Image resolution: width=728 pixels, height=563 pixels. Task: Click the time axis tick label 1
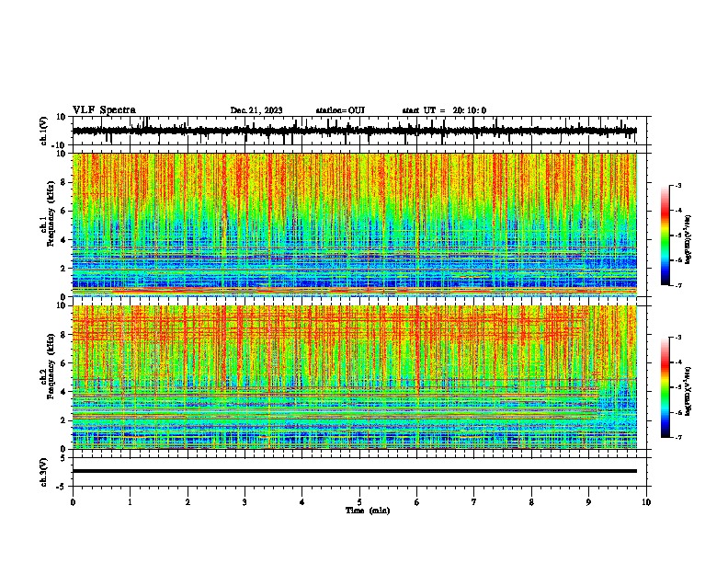coord(130,502)
